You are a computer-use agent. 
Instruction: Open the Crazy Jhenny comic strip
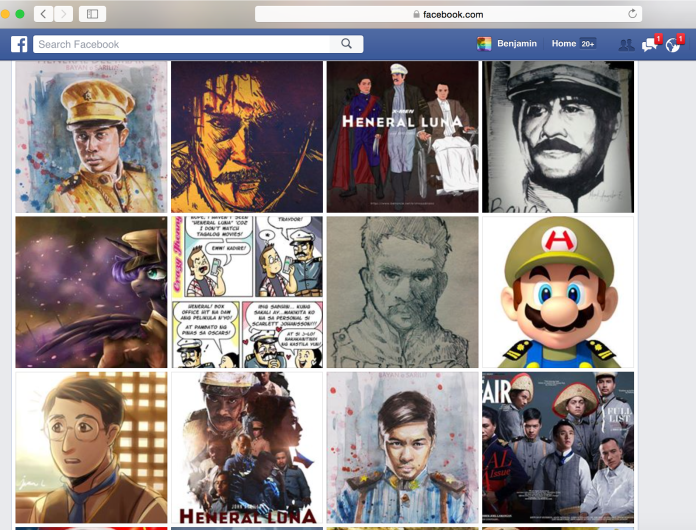coord(247,292)
